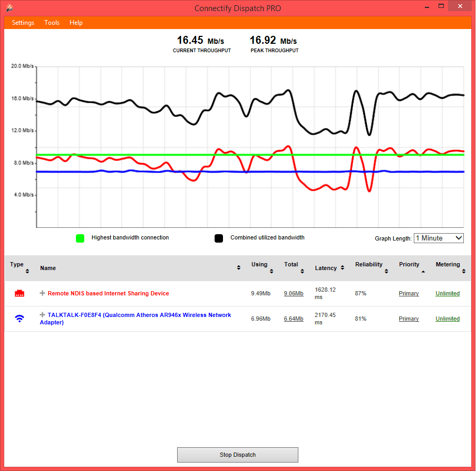Select Remote NDIS based Internet Sharing Device name
Screen dimensions: 476x471
pyautogui.click(x=109, y=293)
